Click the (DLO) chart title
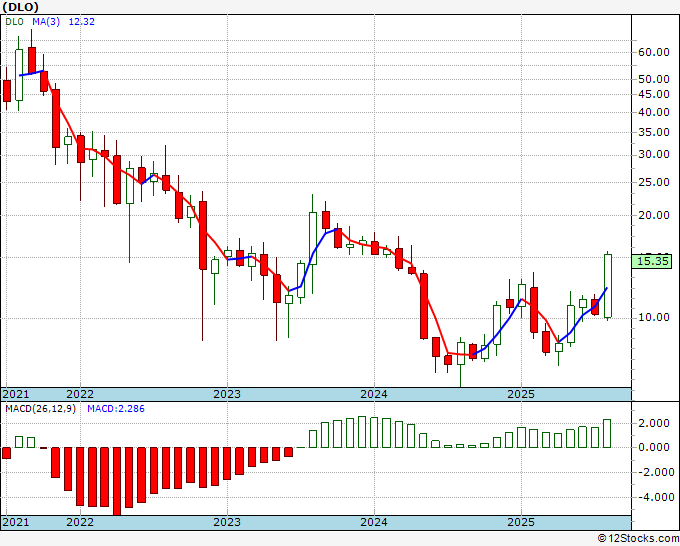Screen dimensions: 680x546 (21, 7)
